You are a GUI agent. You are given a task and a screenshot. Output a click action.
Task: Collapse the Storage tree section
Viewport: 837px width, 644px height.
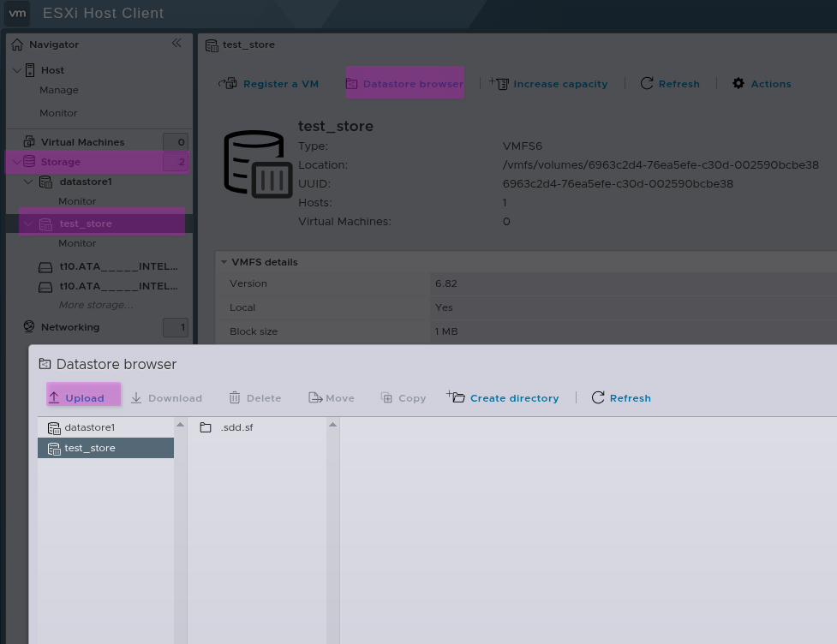tap(17, 162)
